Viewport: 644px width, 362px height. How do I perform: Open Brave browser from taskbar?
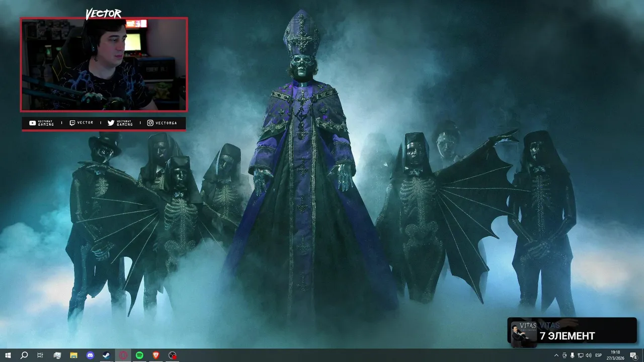[155, 355]
